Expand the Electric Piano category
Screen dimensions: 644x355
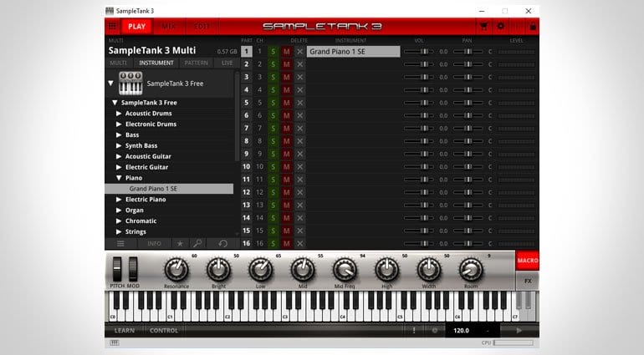119,200
